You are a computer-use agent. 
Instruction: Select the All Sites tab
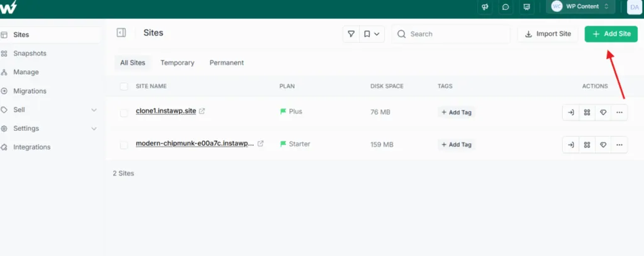(x=132, y=63)
